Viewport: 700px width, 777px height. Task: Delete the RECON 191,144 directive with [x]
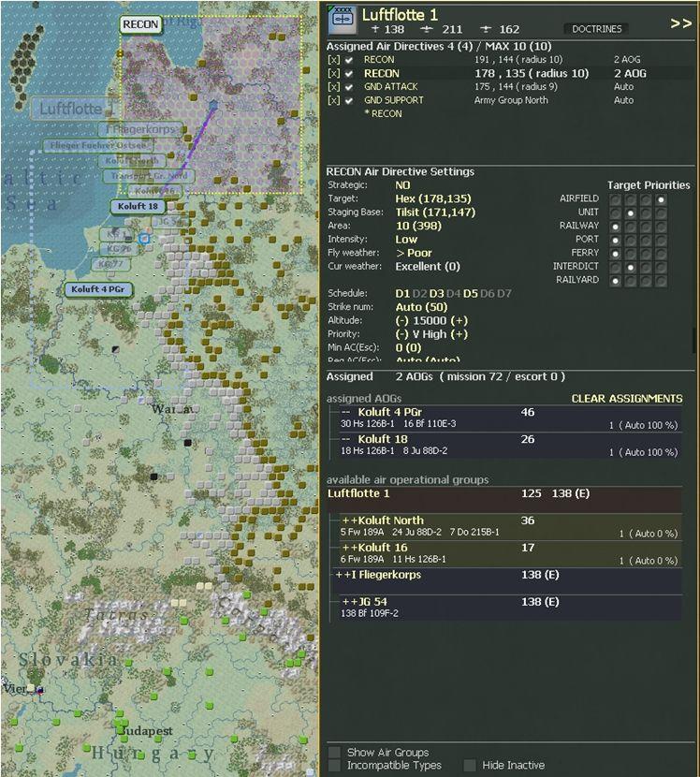tap(334, 60)
